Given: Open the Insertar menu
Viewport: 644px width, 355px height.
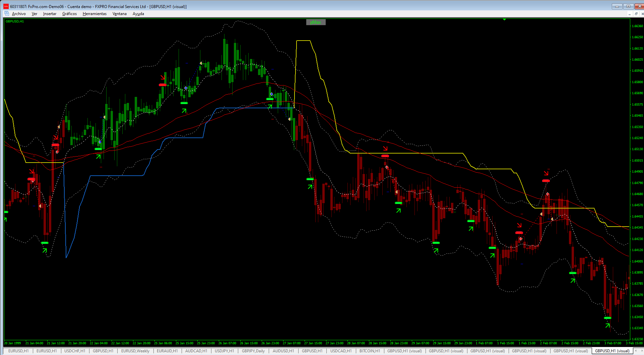Looking at the screenshot, I should tap(50, 14).
